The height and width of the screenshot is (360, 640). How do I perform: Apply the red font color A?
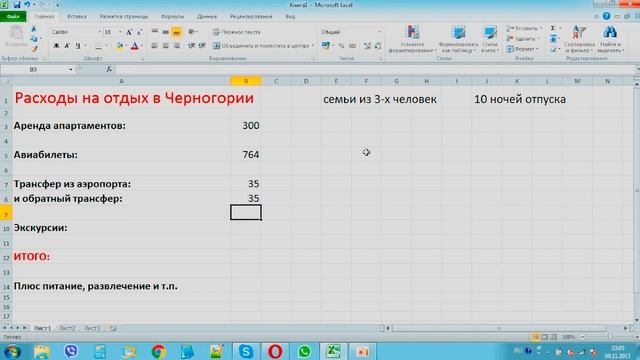click(134, 46)
